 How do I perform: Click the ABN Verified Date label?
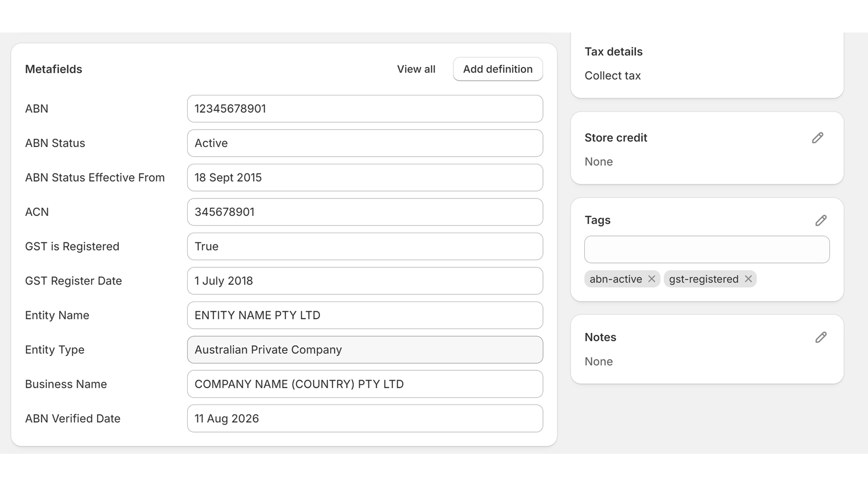coord(73,419)
